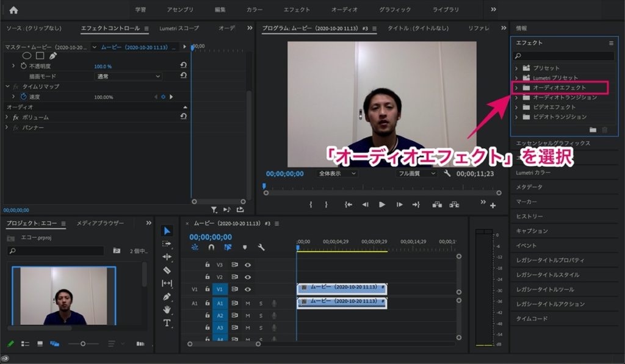Select the Type tool

[x=167, y=323]
